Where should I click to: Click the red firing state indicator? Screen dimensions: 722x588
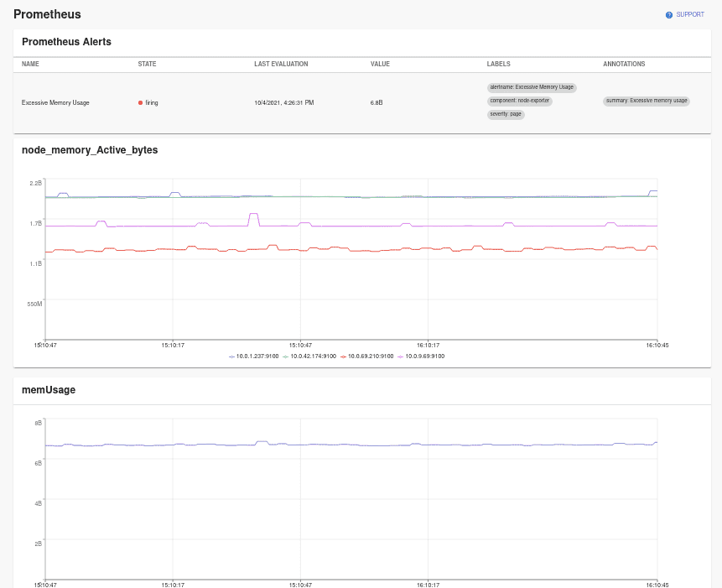pos(140,102)
